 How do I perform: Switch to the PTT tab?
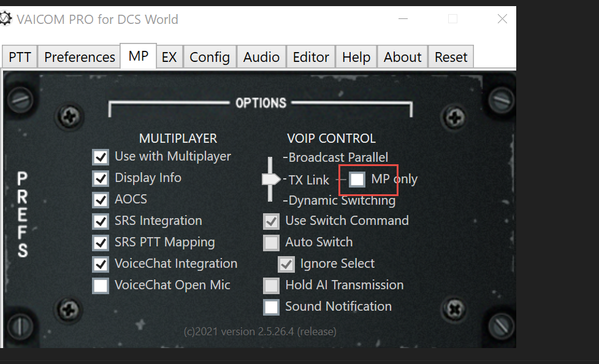[x=20, y=57]
